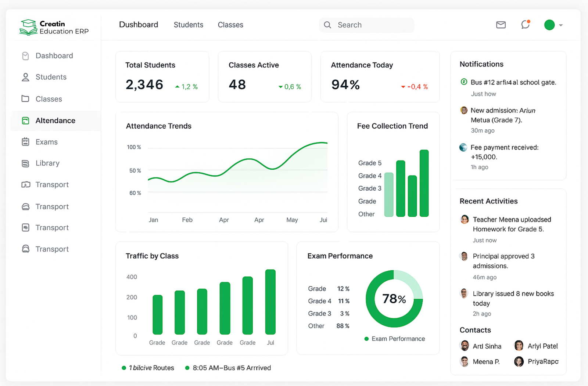The width and height of the screenshot is (588, 386).
Task: Open Exams via its calendar icon
Action: click(25, 142)
